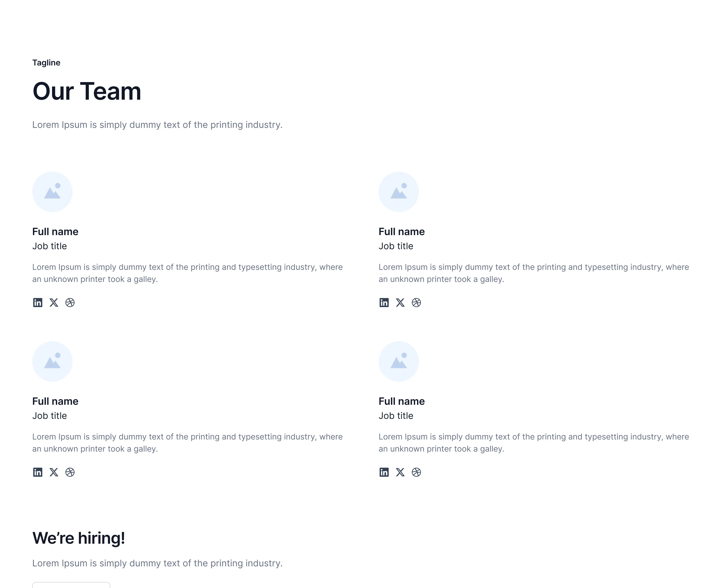725x588 pixels.
Task: Click the top-right member's bio paragraph
Action: click(x=534, y=273)
